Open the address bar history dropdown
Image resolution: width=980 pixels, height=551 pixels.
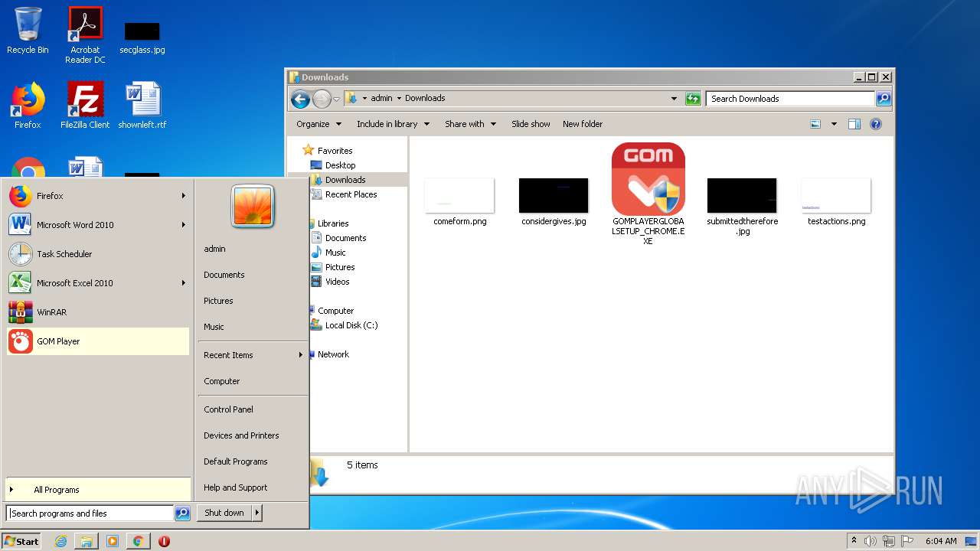click(x=674, y=99)
